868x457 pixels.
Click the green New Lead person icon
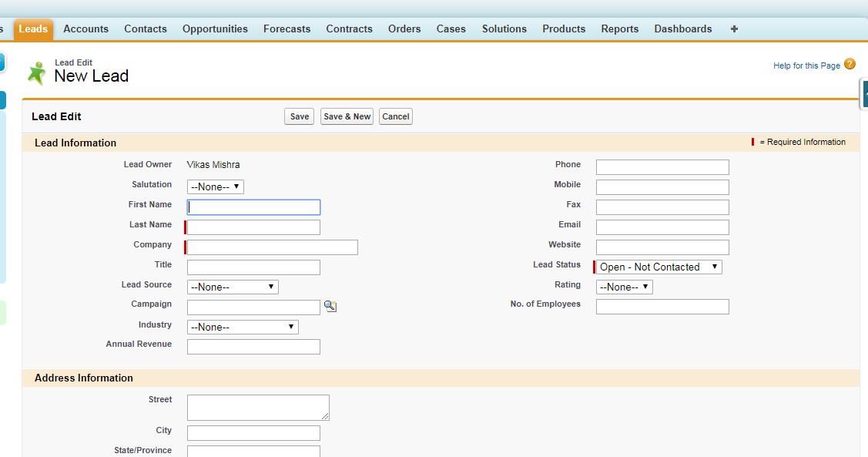pyautogui.click(x=36, y=72)
